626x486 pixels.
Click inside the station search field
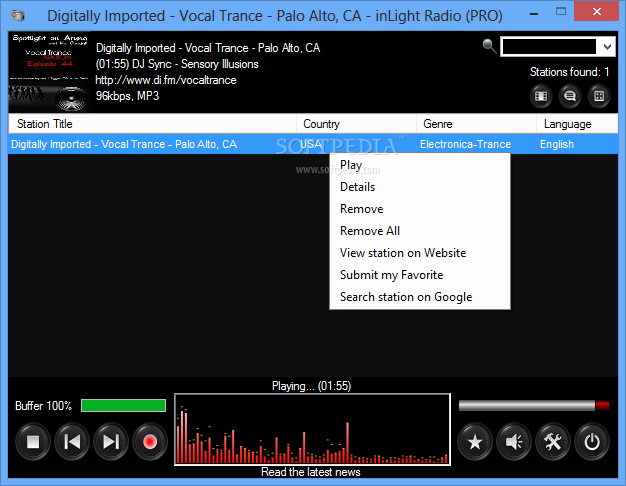[549, 47]
